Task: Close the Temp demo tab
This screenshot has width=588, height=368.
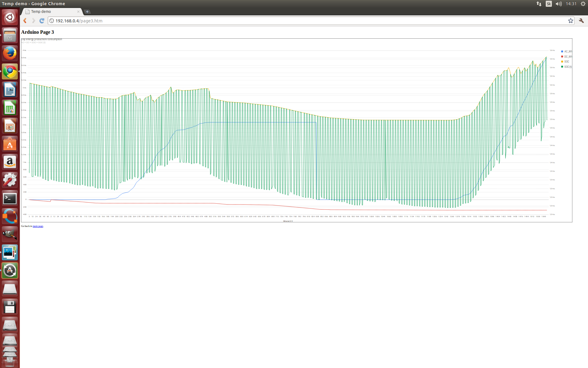Action: pyautogui.click(x=78, y=12)
